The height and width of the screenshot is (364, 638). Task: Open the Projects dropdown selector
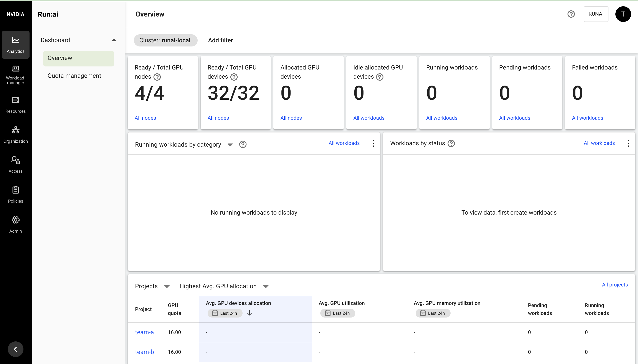click(167, 286)
